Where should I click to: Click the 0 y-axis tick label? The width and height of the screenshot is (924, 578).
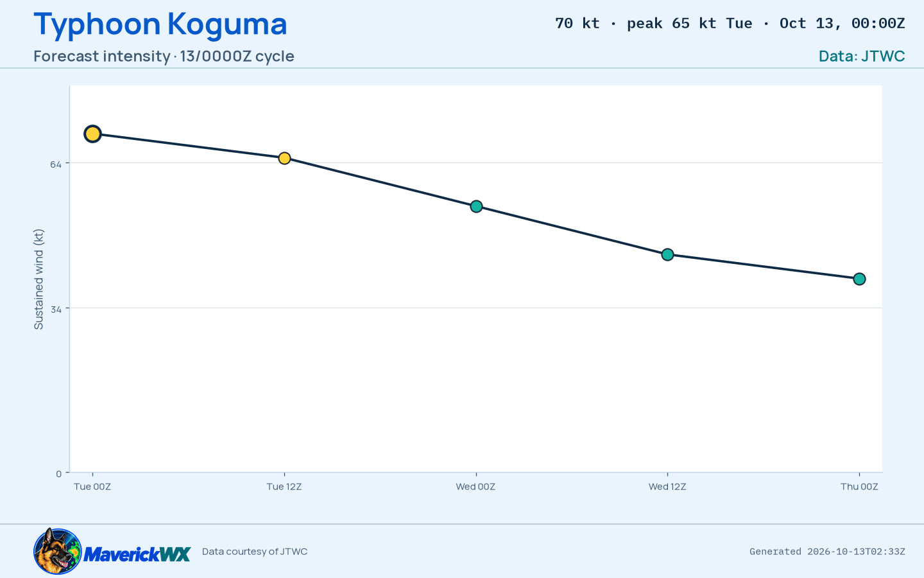pyautogui.click(x=59, y=474)
